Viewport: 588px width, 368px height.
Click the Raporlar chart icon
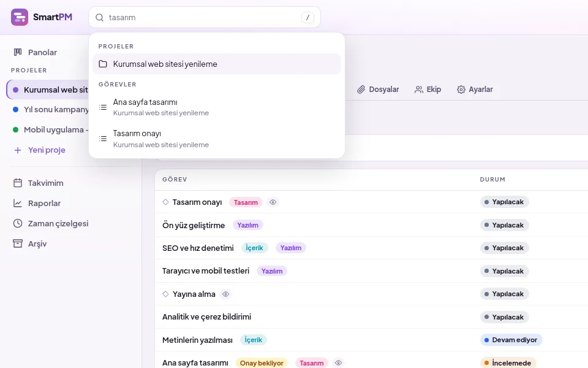(x=18, y=203)
